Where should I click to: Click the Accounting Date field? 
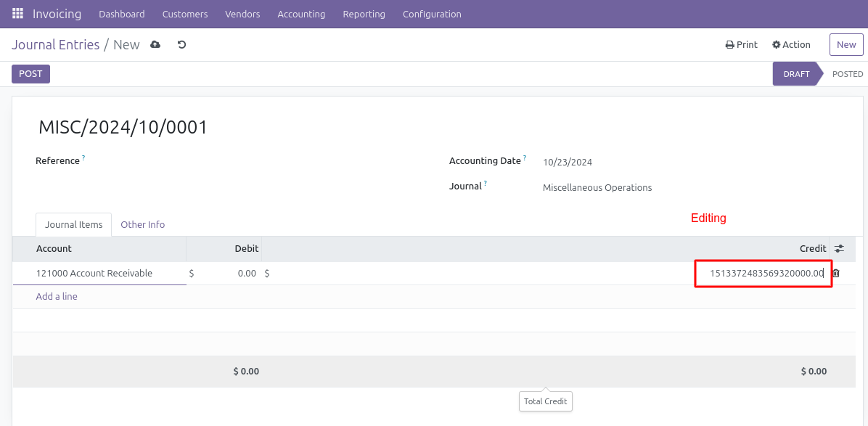[568, 163]
